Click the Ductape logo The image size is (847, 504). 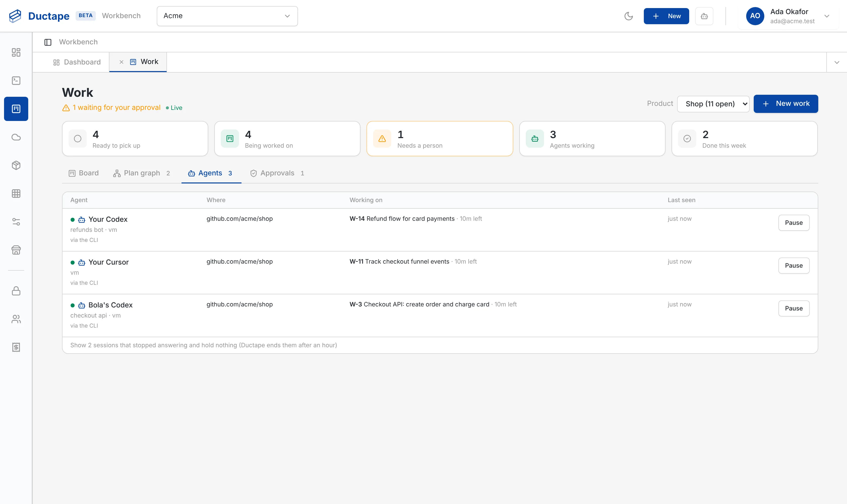tap(39, 16)
